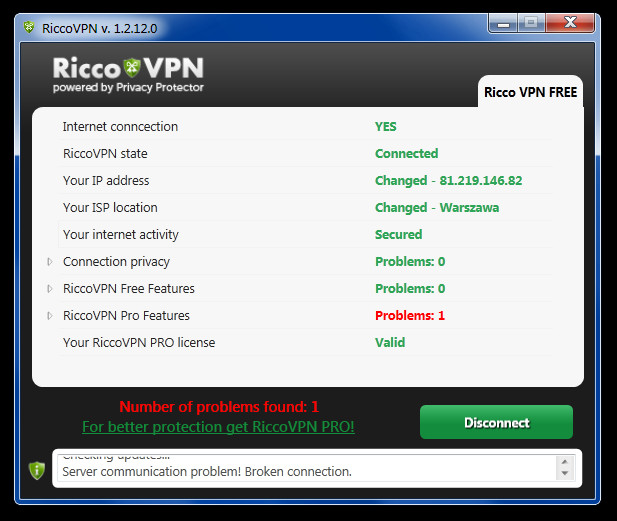617x521 pixels.
Task: Expand the RiccoVPN Free Features row
Action: pyautogui.click(x=50, y=289)
